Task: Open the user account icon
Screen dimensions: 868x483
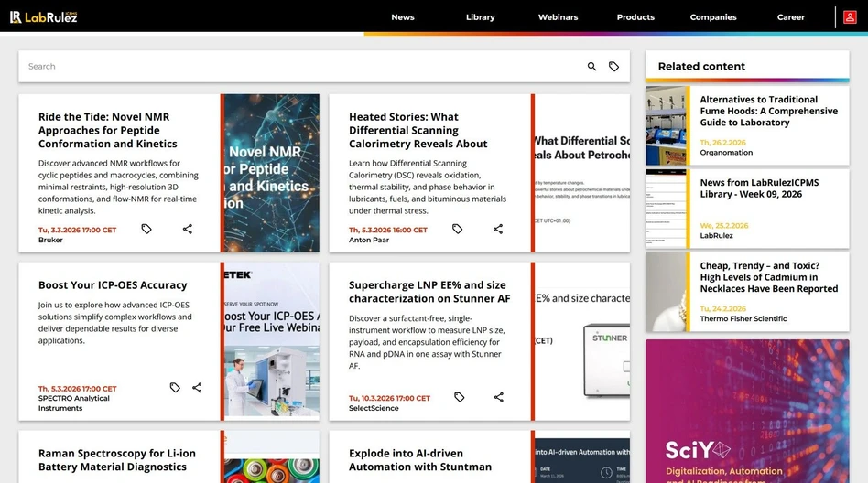Action: (x=850, y=17)
